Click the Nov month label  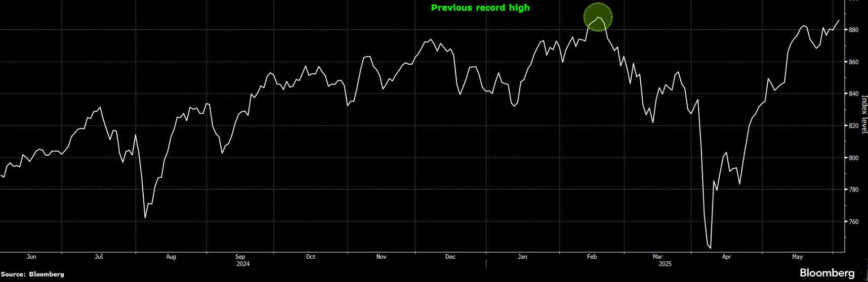coord(382,257)
